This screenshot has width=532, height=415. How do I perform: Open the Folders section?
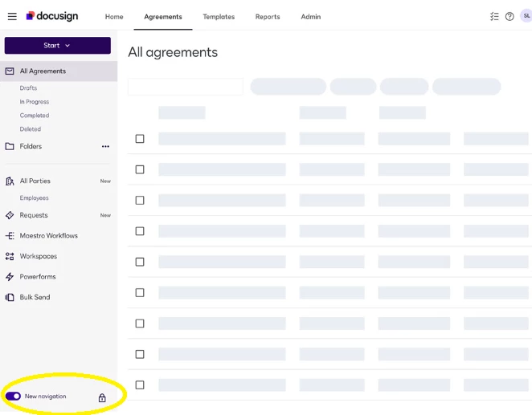31,146
